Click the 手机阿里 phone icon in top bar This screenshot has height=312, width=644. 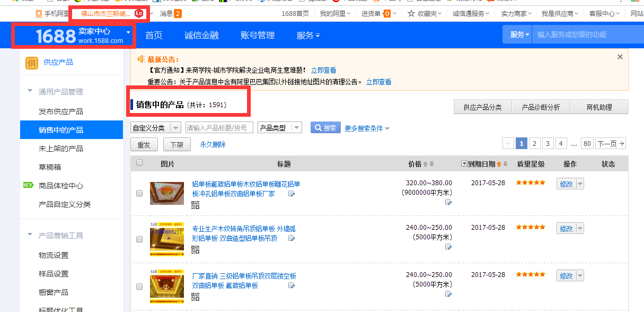point(39,13)
